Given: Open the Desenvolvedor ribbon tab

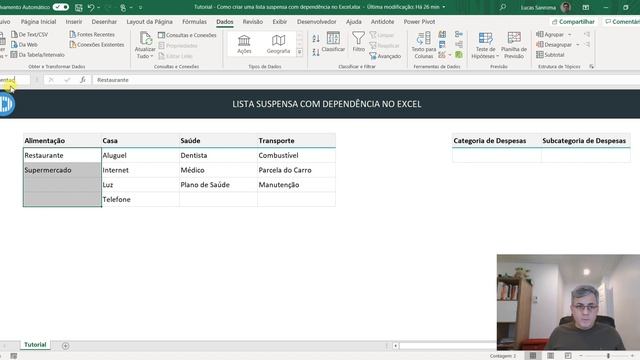Looking at the screenshot, I should pyautogui.click(x=317, y=22).
